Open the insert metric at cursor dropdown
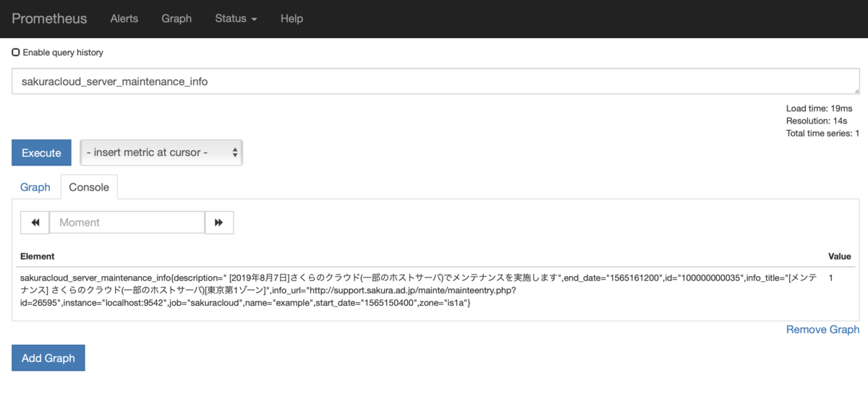 [x=161, y=153]
